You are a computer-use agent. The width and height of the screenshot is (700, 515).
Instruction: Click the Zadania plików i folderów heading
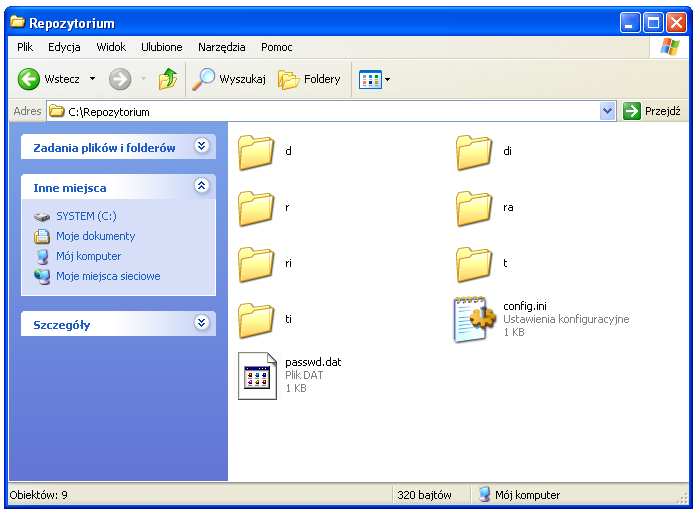point(104,148)
